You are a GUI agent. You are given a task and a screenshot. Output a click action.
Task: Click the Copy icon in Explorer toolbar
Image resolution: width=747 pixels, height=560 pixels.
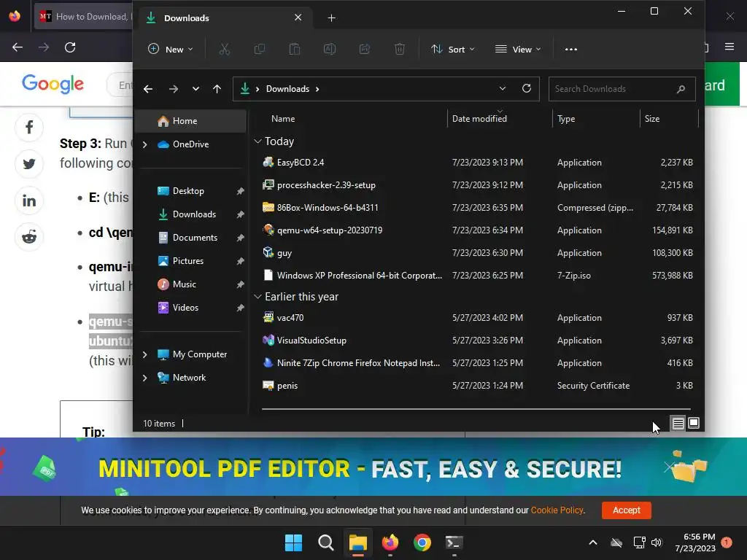(260, 49)
